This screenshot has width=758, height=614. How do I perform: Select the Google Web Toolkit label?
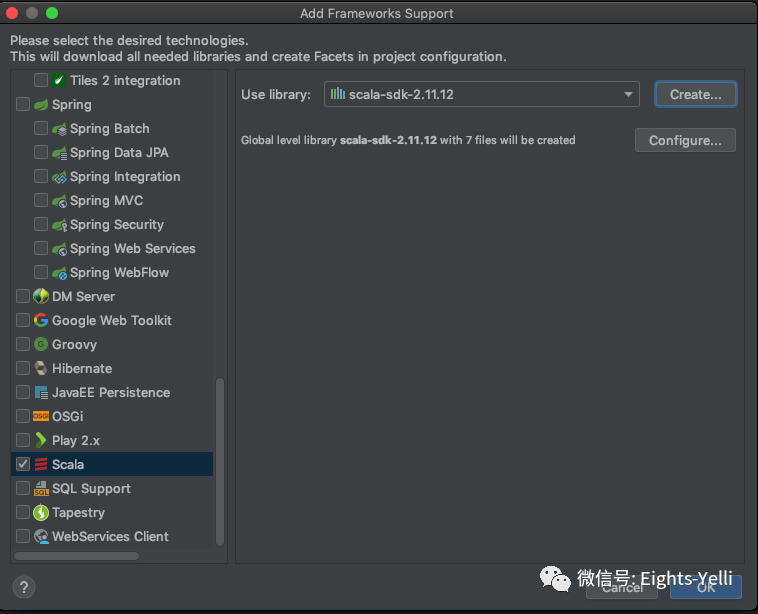112,321
